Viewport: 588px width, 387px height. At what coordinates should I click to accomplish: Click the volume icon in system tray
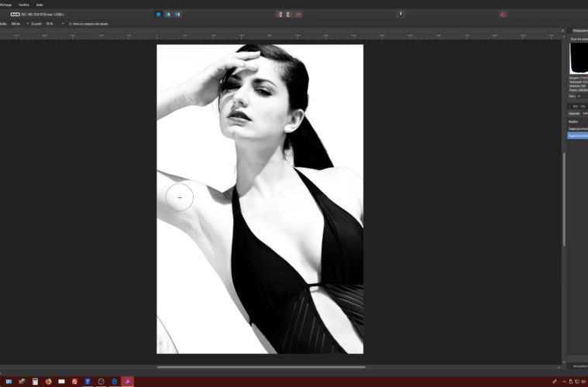click(x=583, y=382)
